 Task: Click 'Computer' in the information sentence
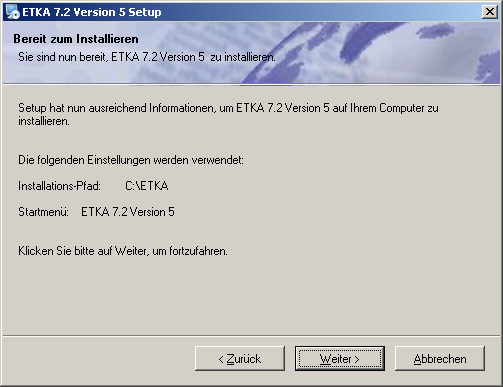[x=401, y=108]
